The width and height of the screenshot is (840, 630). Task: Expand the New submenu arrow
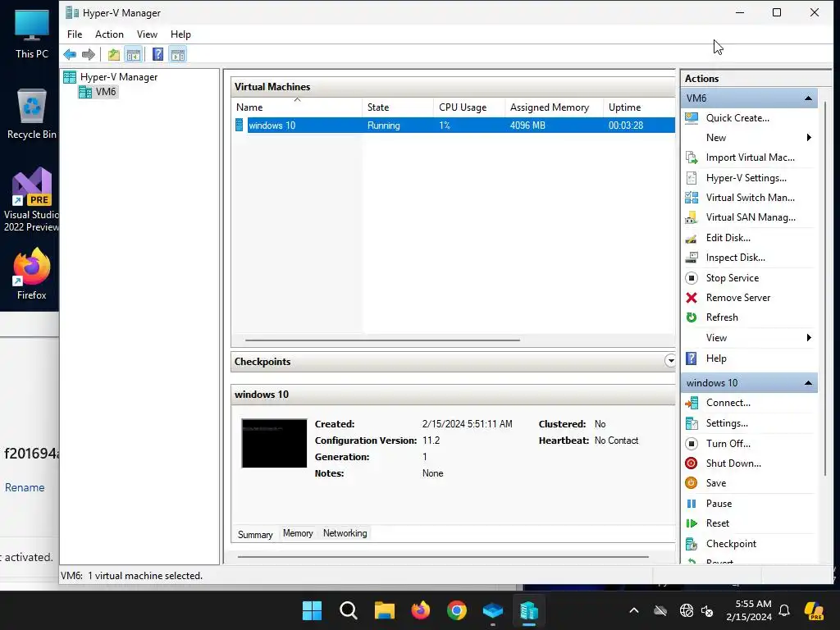[809, 138]
